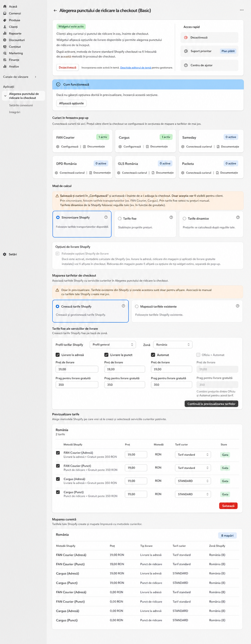The image size is (251, 644).
Task: Select Creează tarife Shopify radio option
Action: [57, 307]
